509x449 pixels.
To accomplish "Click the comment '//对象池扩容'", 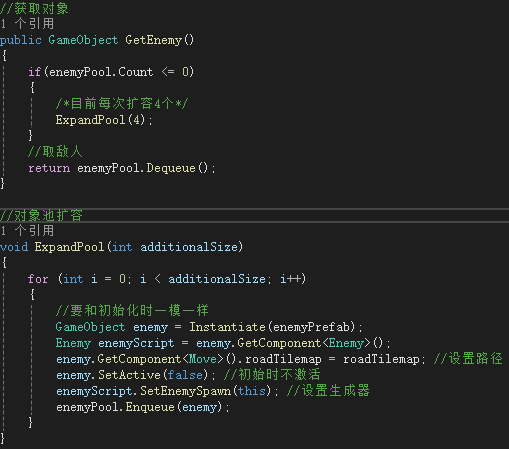I will [41, 215].
